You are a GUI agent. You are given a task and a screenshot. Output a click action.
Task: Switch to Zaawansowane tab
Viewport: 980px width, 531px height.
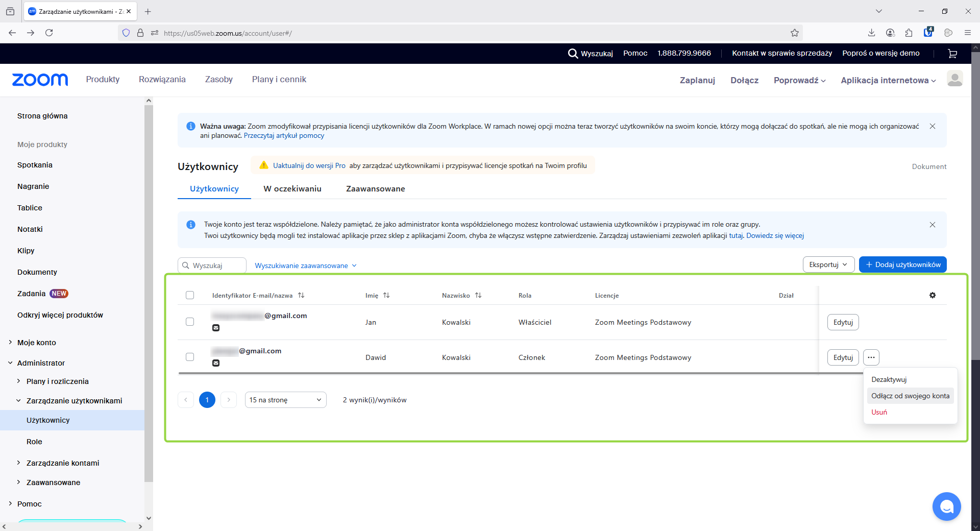pos(376,189)
